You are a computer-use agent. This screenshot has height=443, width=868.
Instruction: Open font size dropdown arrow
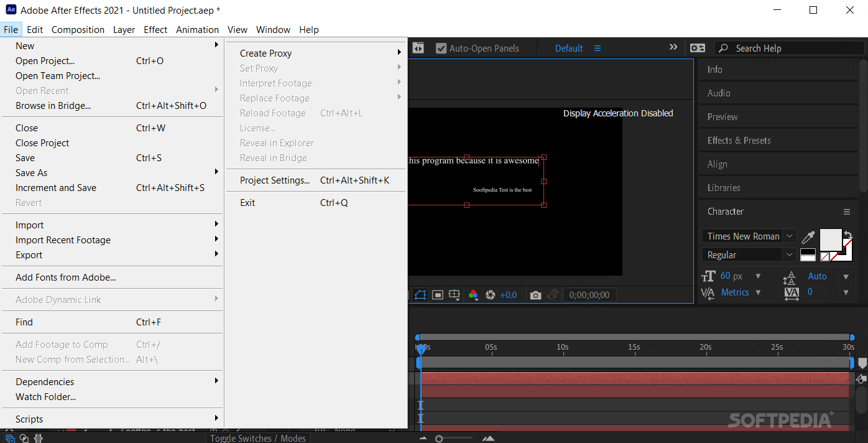(x=758, y=276)
